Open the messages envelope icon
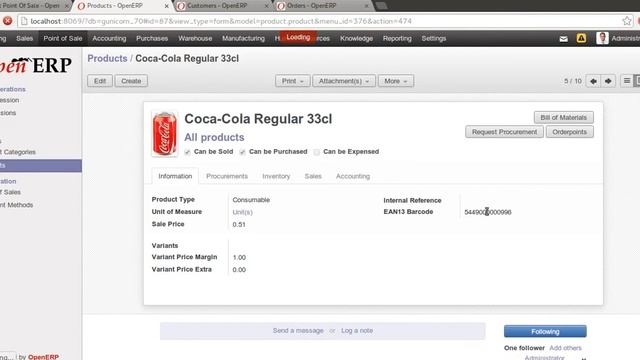The height and width of the screenshot is (360, 640). coord(563,39)
